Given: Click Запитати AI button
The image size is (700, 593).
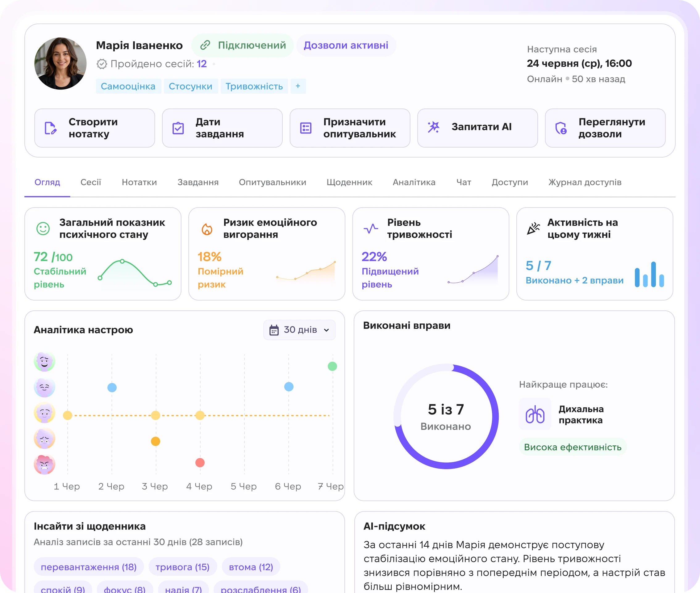Looking at the screenshot, I should [x=478, y=128].
